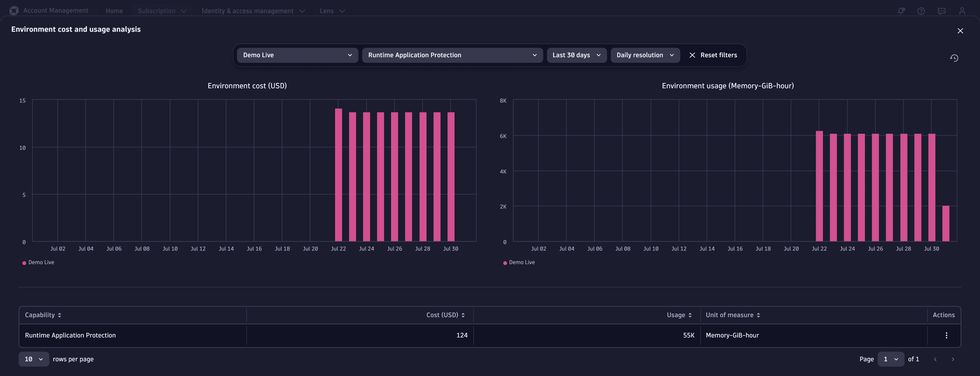Change the rows per page dropdown
Screen dimensions: 980x376
point(34,359)
